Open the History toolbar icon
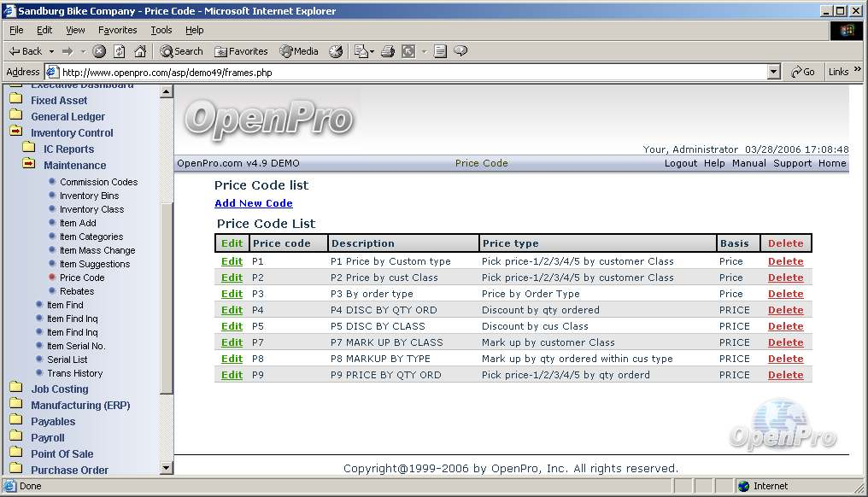Image resolution: width=868 pixels, height=497 pixels. point(336,51)
